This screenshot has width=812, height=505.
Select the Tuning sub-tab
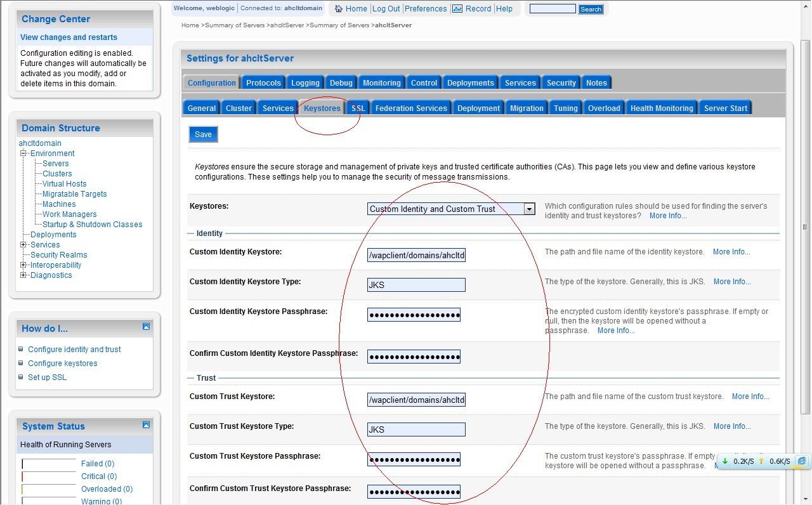(x=565, y=108)
